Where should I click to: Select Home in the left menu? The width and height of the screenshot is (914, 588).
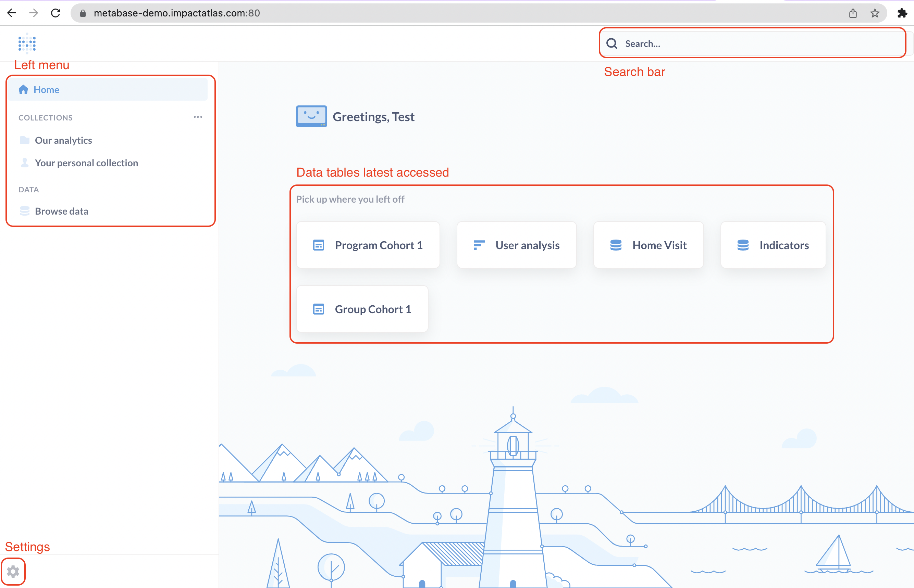click(x=46, y=89)
